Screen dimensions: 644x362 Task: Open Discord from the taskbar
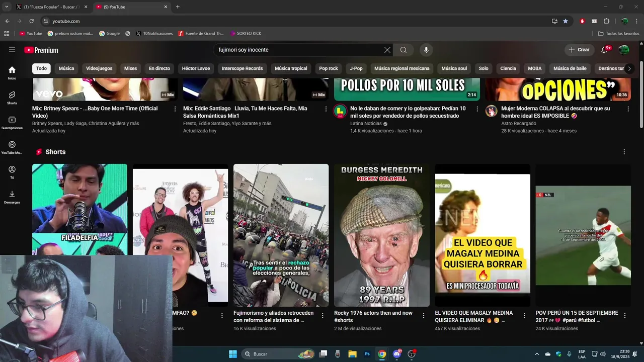397,354
